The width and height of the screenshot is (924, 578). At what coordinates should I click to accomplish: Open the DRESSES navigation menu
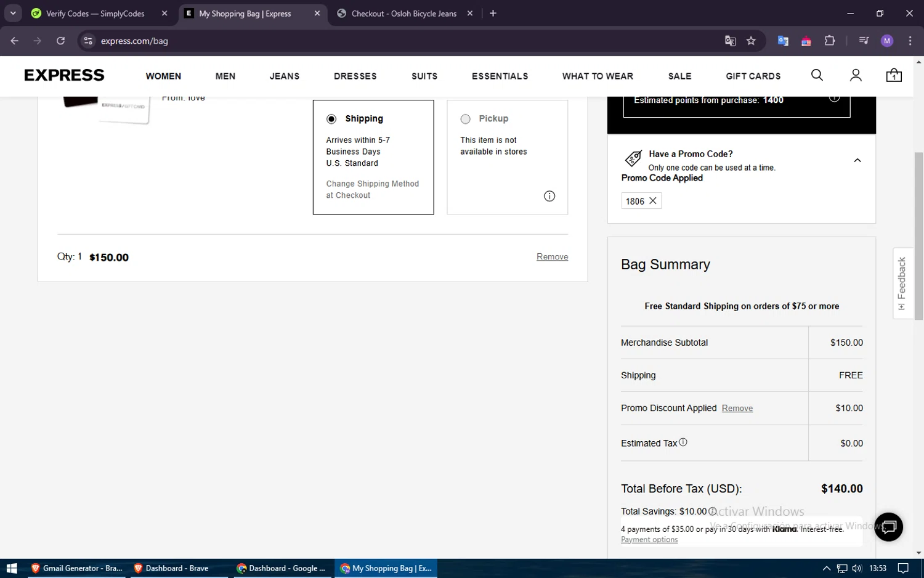point(355,76)
